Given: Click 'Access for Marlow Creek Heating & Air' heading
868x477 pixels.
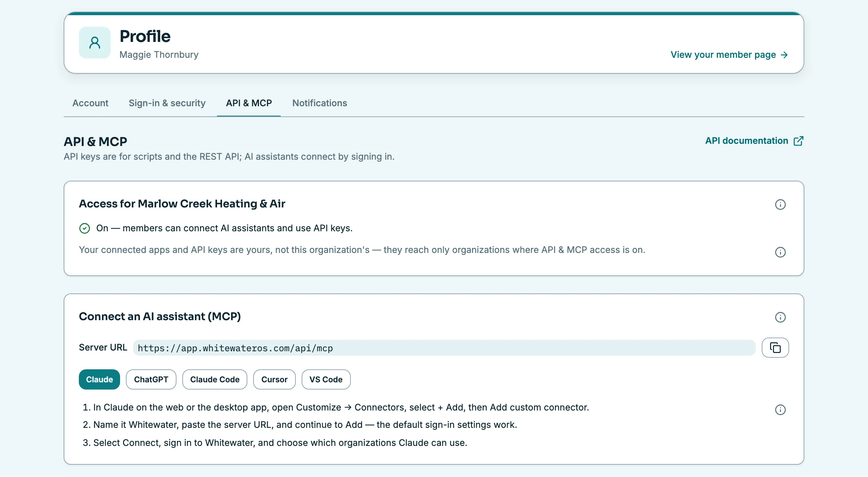Looking at the screenshot, I should pyautogui.click(x=182, y=204).
